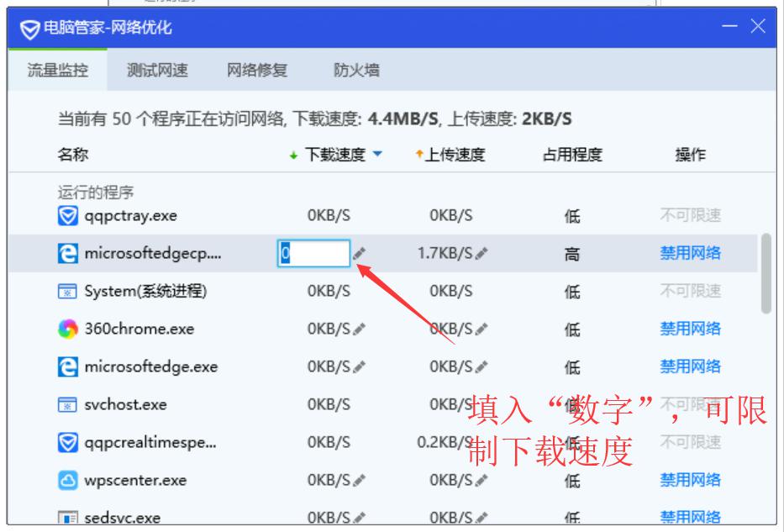
Task: Select the System(系统进程) row name
Action: (x=145, y=291)
